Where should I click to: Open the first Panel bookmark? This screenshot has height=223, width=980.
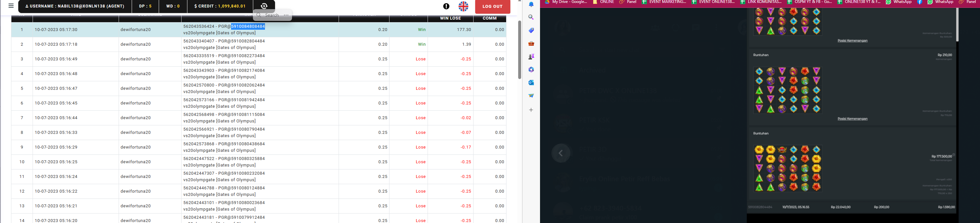[628, 2]
